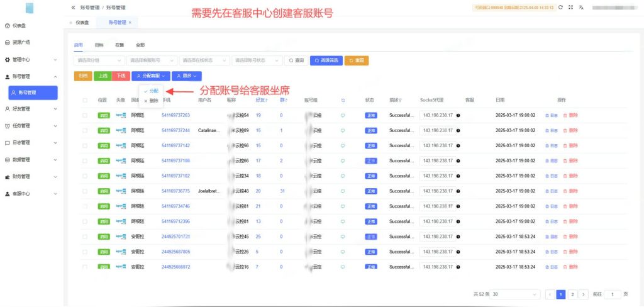Image resolution: width=644 pixels, height=307 pixels.
Task: Open 日志 for row 541169737263
Action: pos(552,116)
